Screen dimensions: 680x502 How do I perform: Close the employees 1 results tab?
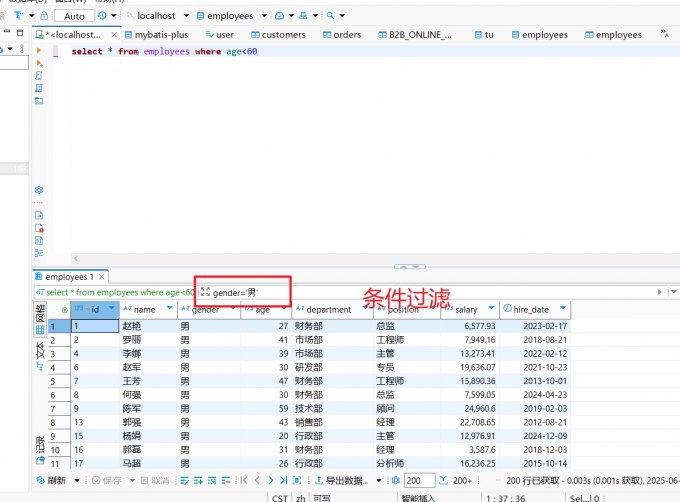pos(101,277)
